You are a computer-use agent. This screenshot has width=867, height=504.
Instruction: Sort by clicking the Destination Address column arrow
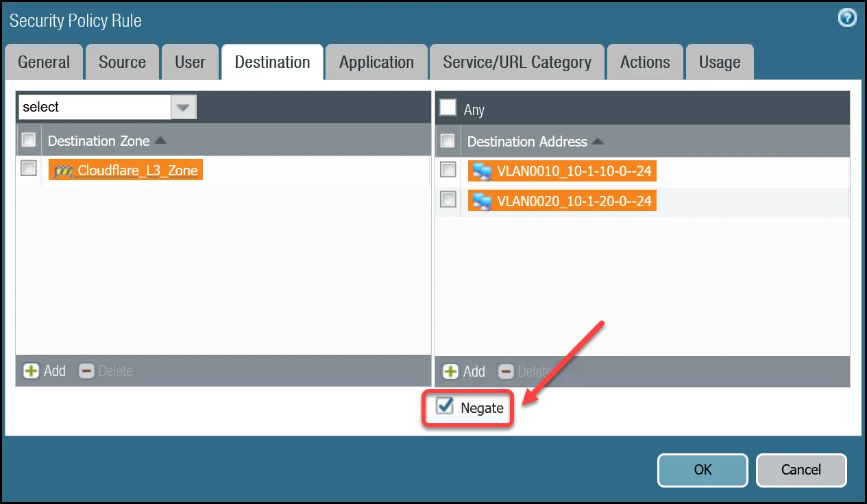[x=598, y=141]
